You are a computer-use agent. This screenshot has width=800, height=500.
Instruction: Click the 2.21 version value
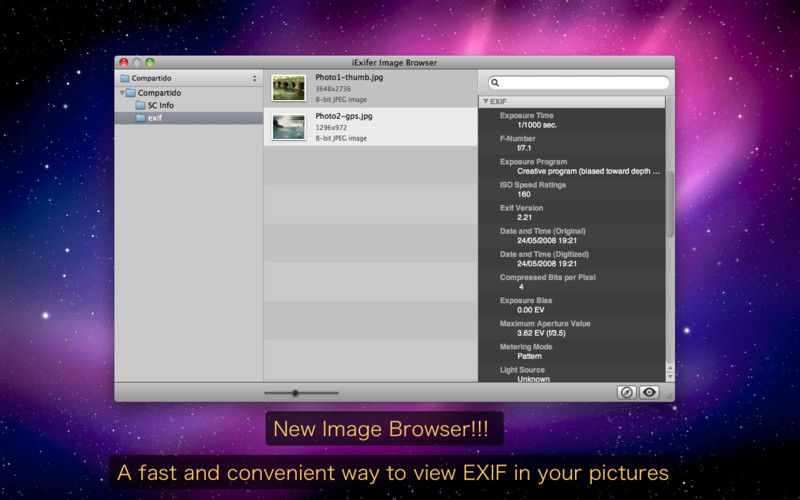point(524,217)
